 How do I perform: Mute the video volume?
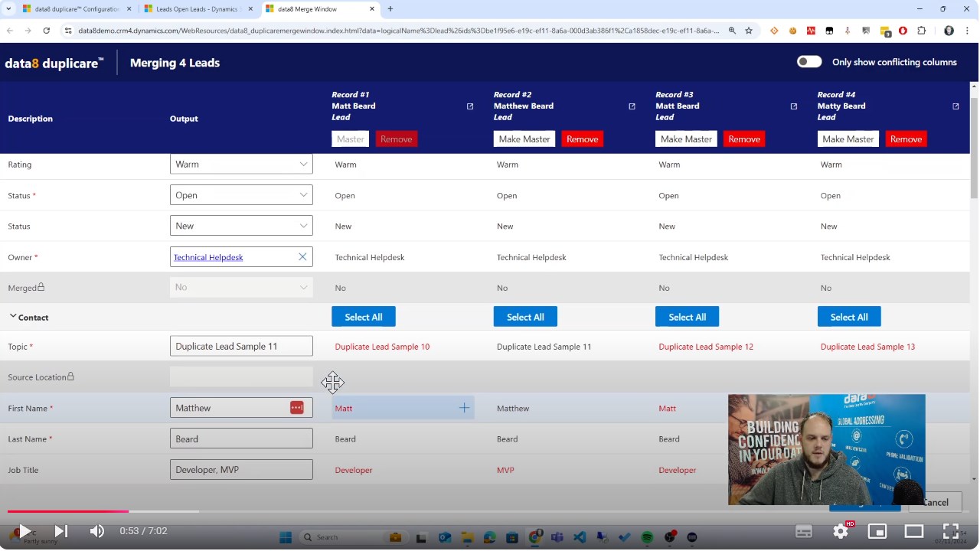tap(96, 531)
